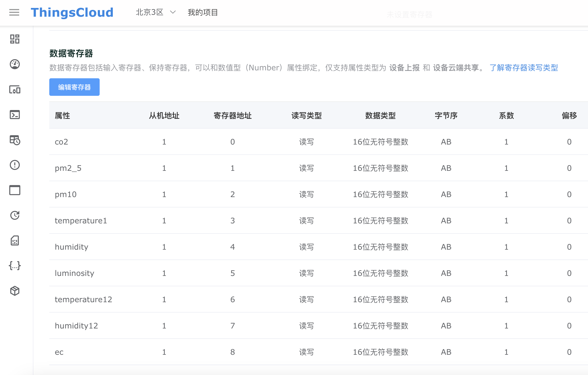Open the hamburger menu icon
Image resolution: width=588 pixels, height=375 pixels.
tap(14, 12)
